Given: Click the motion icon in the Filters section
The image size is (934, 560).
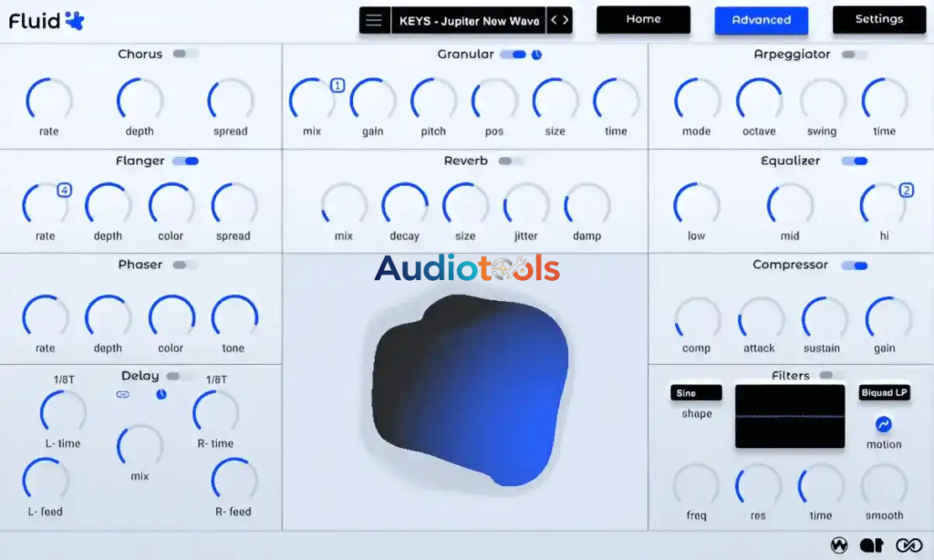Looking at the screenshot, I should pyautogui.click(x=883, y=422).
